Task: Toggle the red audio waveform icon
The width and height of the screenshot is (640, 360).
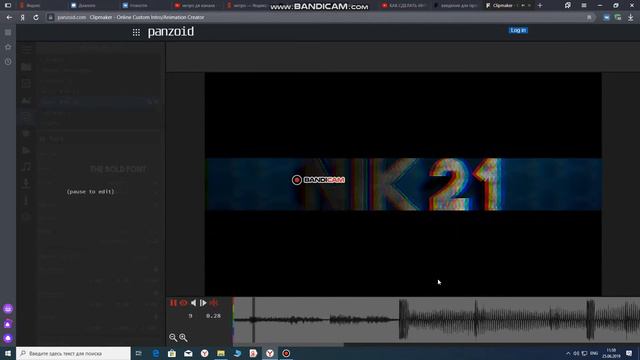Action: point(213,303)
